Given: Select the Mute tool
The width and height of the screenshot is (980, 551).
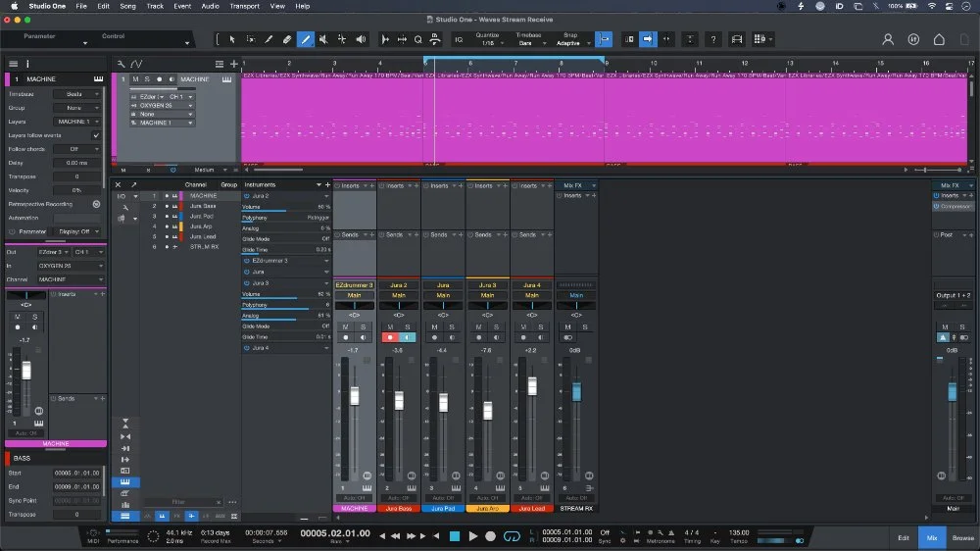Looking at the screenshot, I should coord(323,39).
